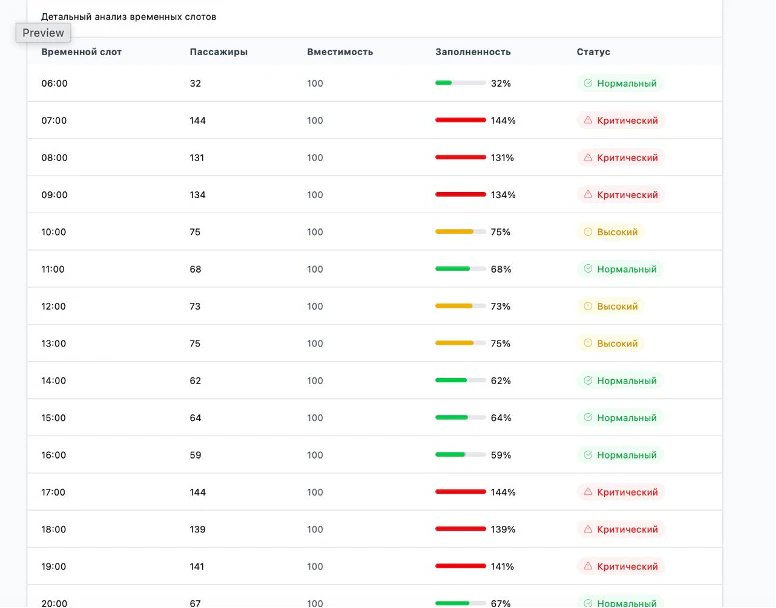Click passengers value 64

[x=195, y=418]
